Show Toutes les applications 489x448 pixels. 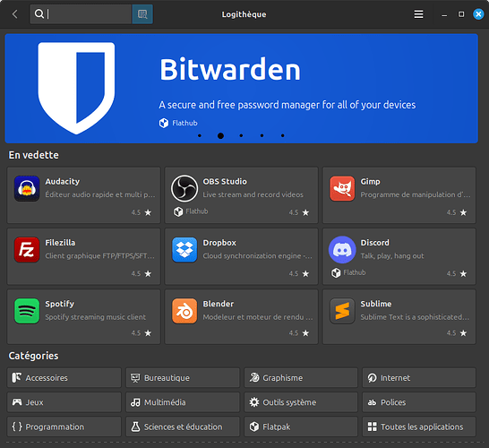(419, 426)
